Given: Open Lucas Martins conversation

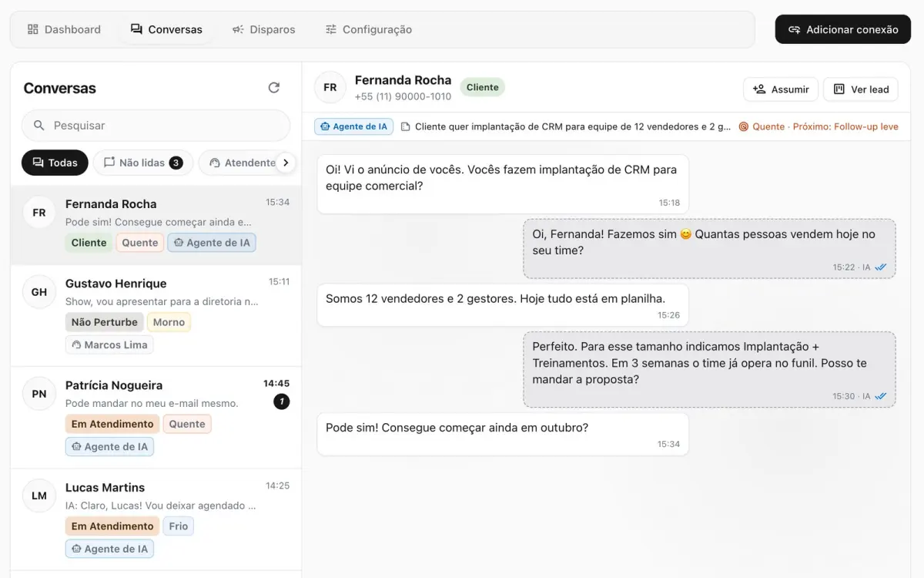Looking at the screenshot, I should (x=156, y=520).
